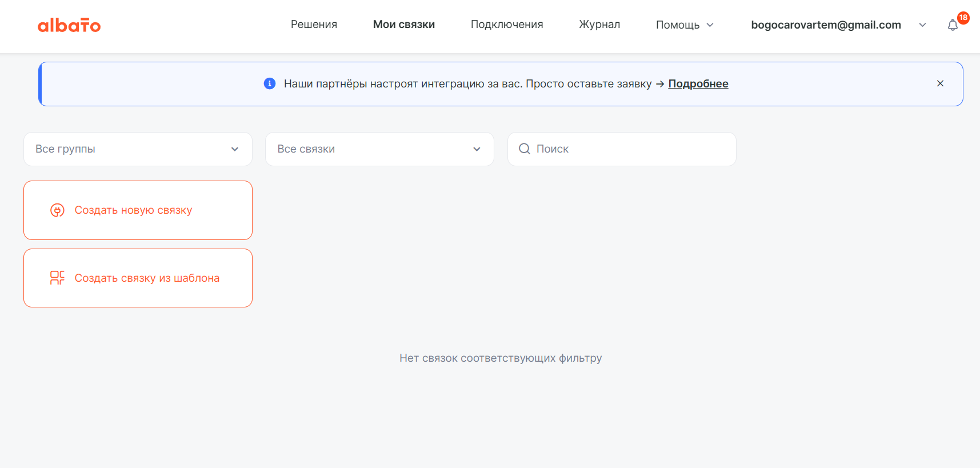Open the Журнал section
Viewport: 980px width, 468px height.
pos(599,24)
